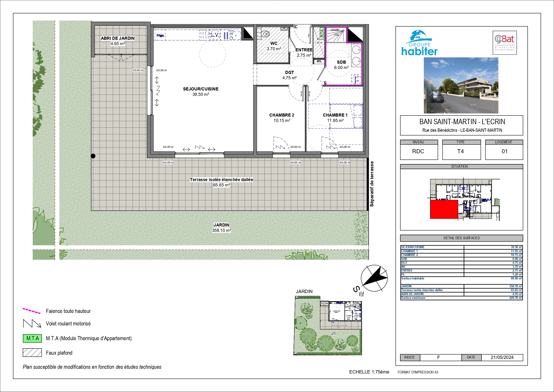Select the Surface habitable 80.00 m² row
554x392 pixels.
tap(462, 278)
